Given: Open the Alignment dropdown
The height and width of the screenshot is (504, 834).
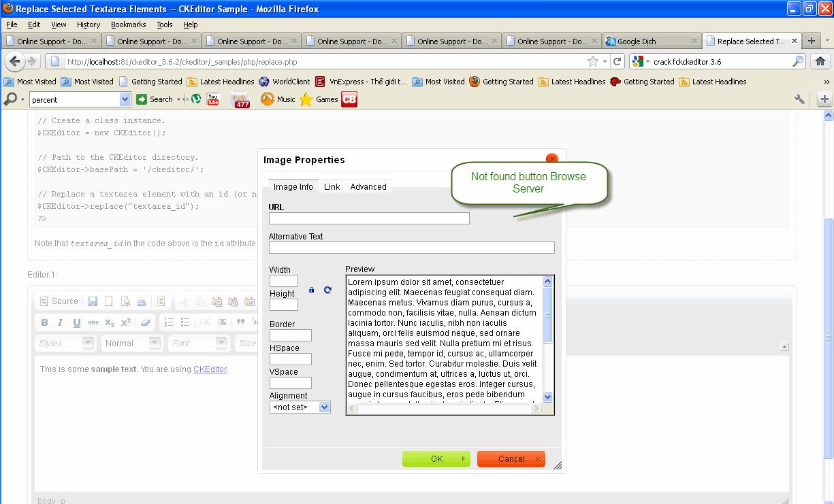Looking at the screenshot, I should coord(300,407).
